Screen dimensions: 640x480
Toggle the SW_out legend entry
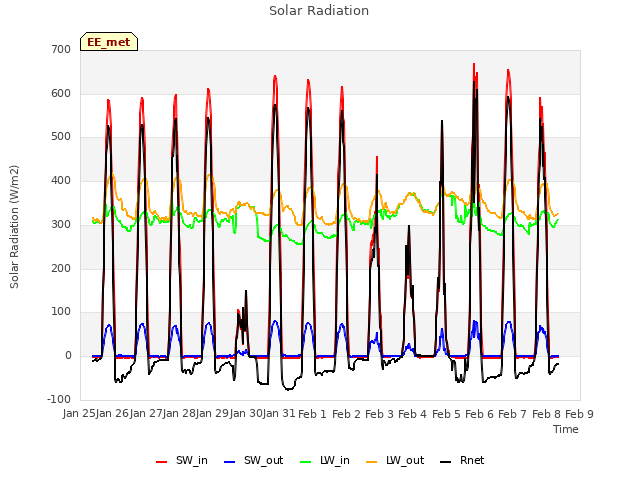(254, 461)
